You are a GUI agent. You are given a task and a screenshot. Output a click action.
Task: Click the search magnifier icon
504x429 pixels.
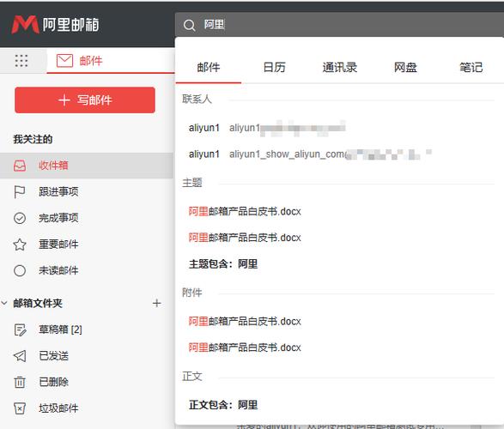pos(189,25)
